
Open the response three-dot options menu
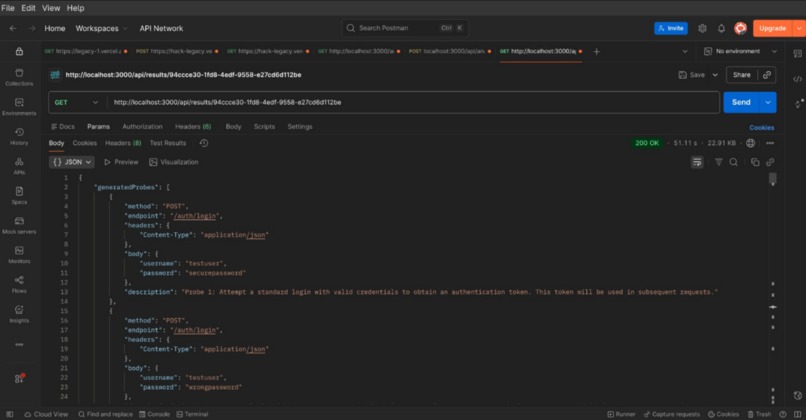(x=770, y=143)
